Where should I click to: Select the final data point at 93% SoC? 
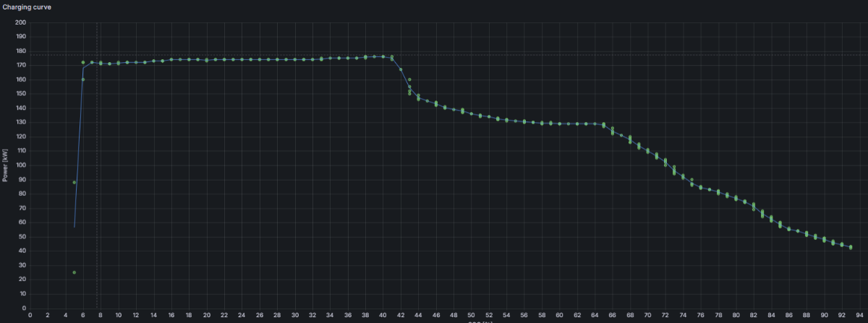tap(851, 247)
